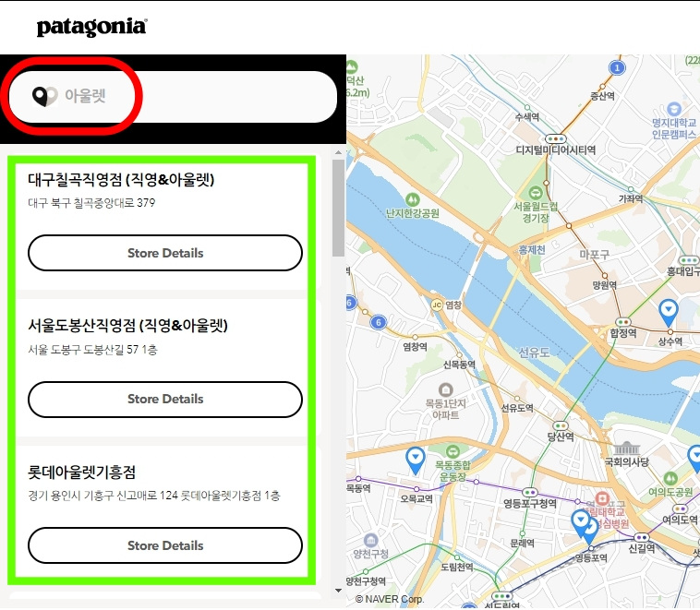The width and height of the screenshot is (700, 610).
Task: Click the 양천구청 office icon
Action: (370, 541)
